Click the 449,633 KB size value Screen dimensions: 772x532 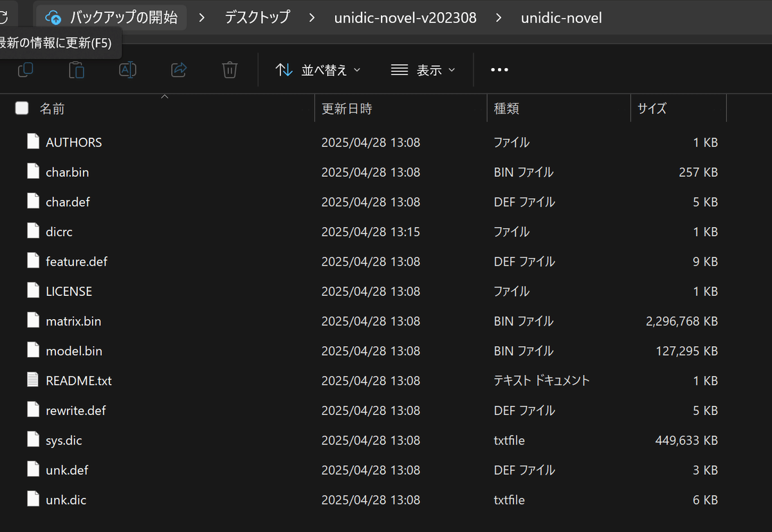[x=686, y=440]
